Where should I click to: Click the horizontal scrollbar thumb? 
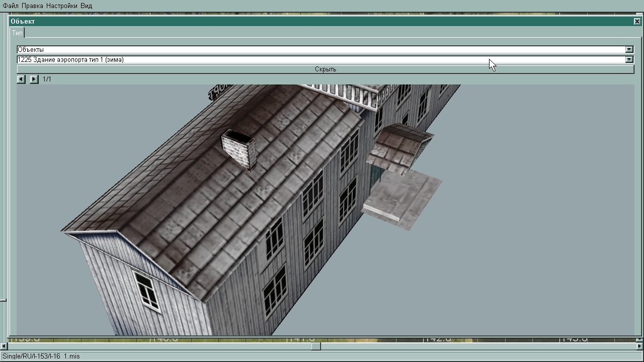pyautogui.click(x=315, y=346)
